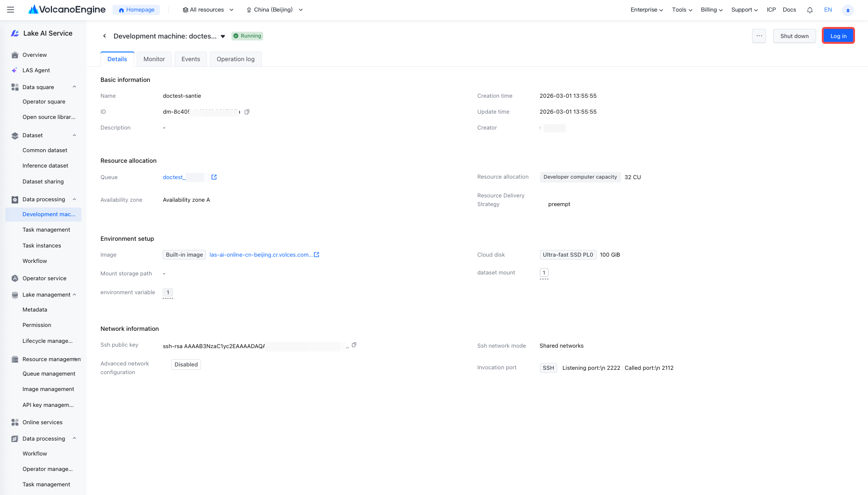Open Task instances in the sidebar
Viewport: 868px width, 495px height.
pyautogui.click(x=42, y=246)
